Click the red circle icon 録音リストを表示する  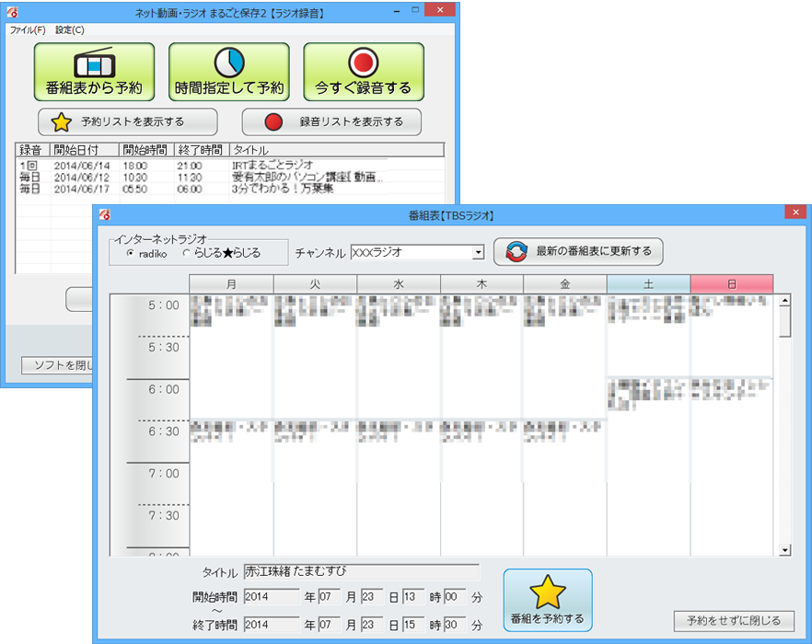[x=273, y=121]
